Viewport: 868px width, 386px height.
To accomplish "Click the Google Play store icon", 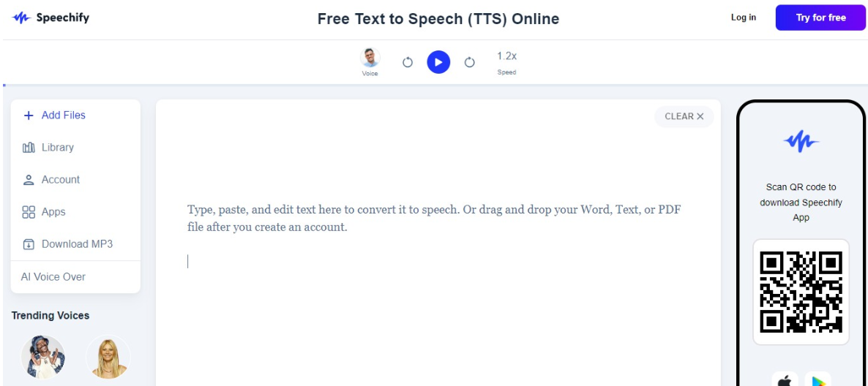I will click(x=818, y=380).
